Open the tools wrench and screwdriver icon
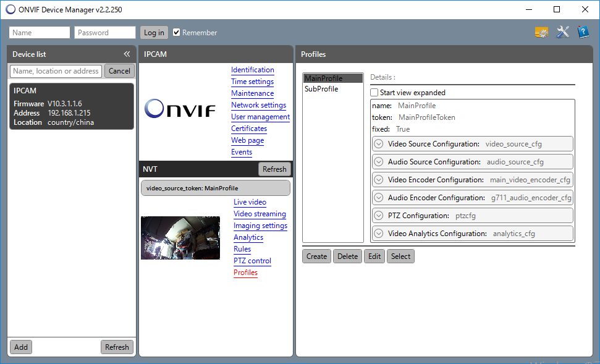Viewport: 600px width, 364px height. coord(562,32)
